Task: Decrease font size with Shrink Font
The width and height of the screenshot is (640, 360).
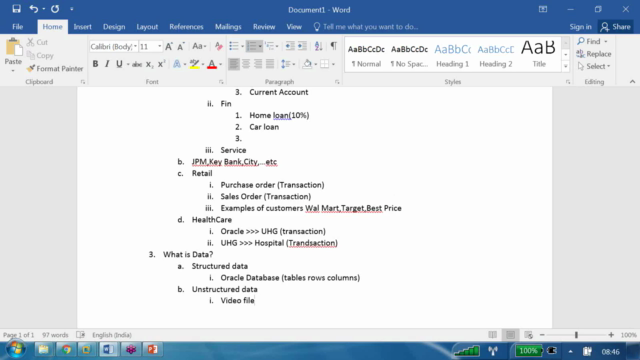Action: pos(181,47)
